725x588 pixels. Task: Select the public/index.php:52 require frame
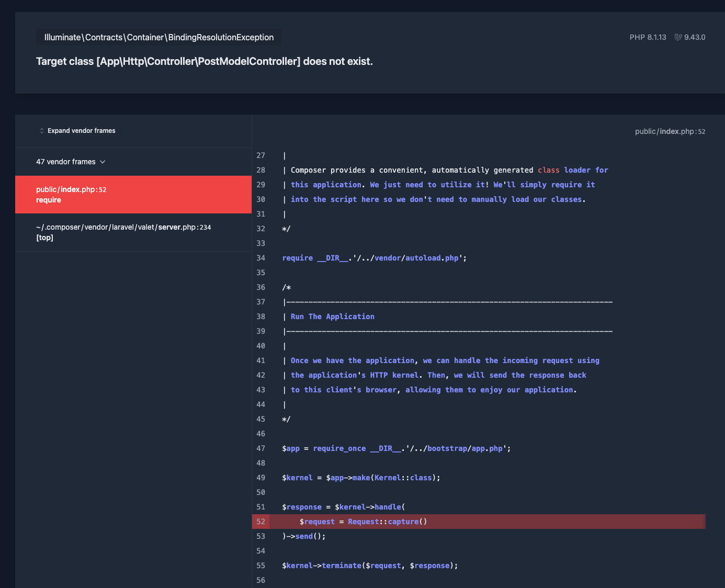tap(133, 195)
